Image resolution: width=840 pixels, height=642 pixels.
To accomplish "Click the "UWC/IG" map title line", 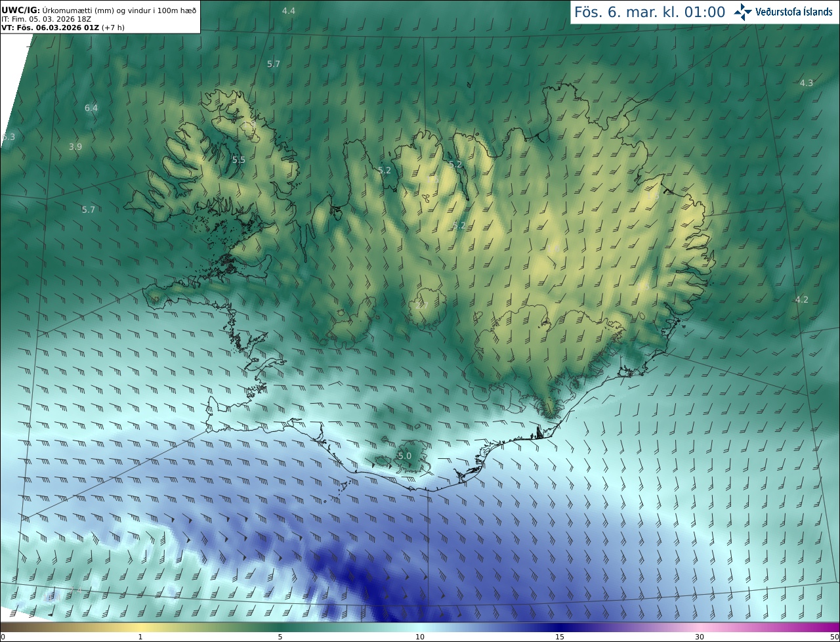I will point(99,9).
